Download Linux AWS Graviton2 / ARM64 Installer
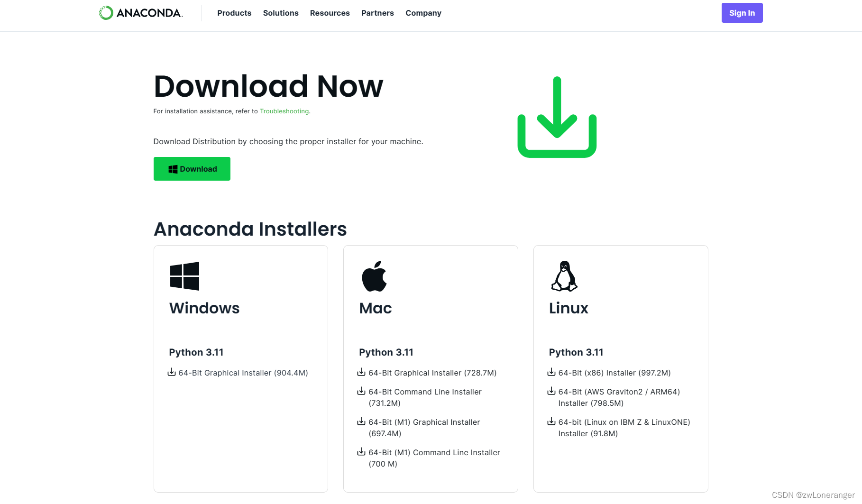862x504 pixels. pyautogui.click(x=619, y=397)
